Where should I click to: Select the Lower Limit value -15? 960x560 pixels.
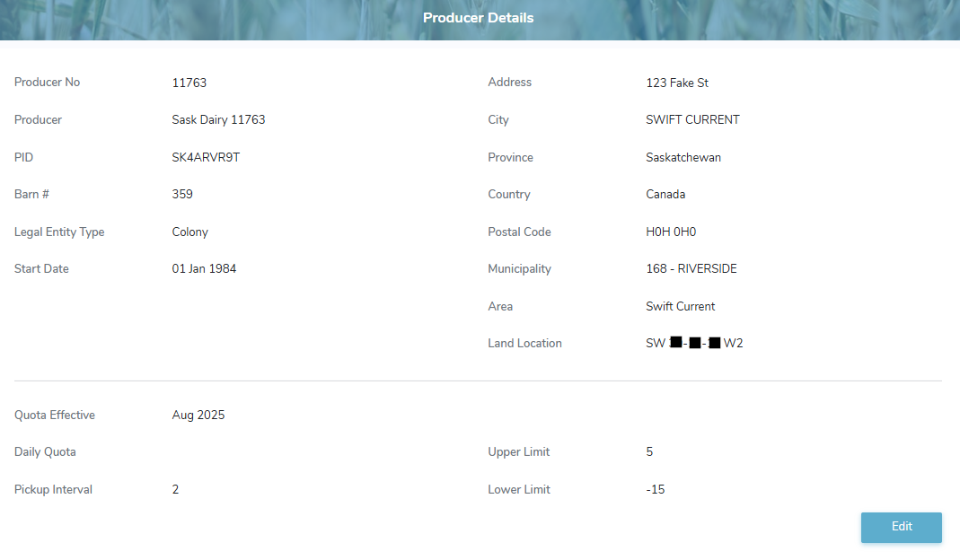[653, 489]
